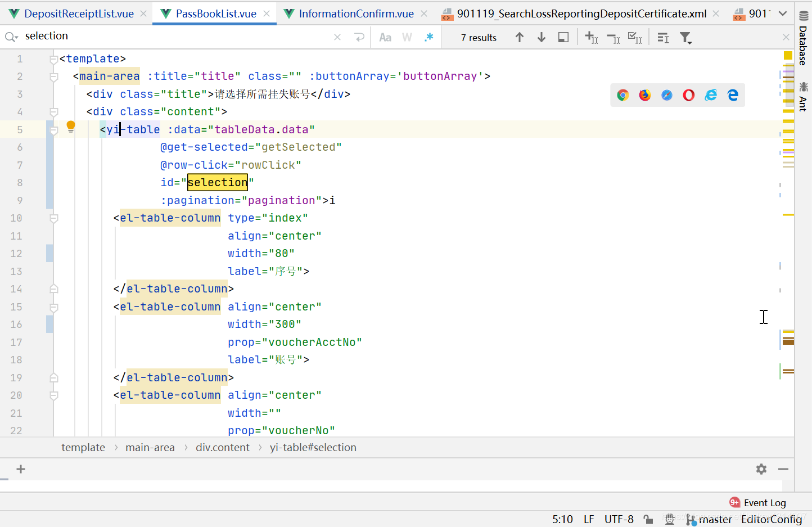Change LF line separator
Image resolution: width=812 pixels, height=527 pixels.
click(x=589, y=519)
